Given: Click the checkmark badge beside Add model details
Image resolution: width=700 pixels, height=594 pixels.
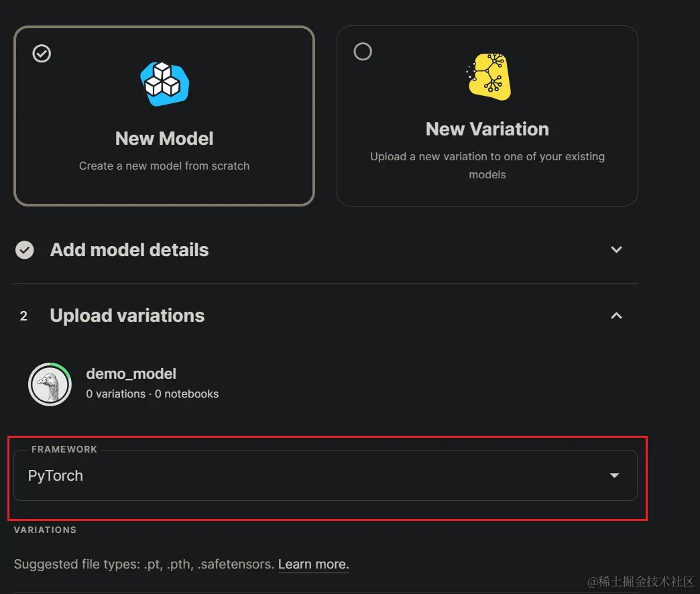Looking at the screenshot, I should 25,249.
